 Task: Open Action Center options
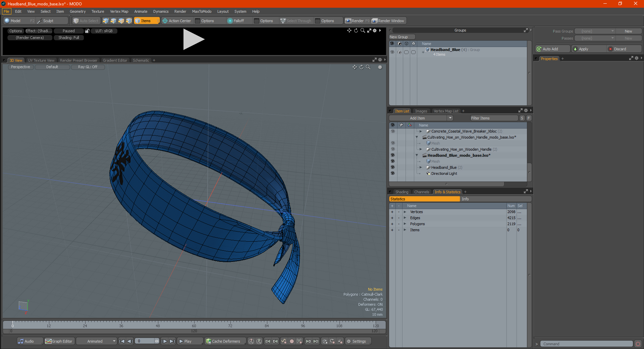point(177,21)
